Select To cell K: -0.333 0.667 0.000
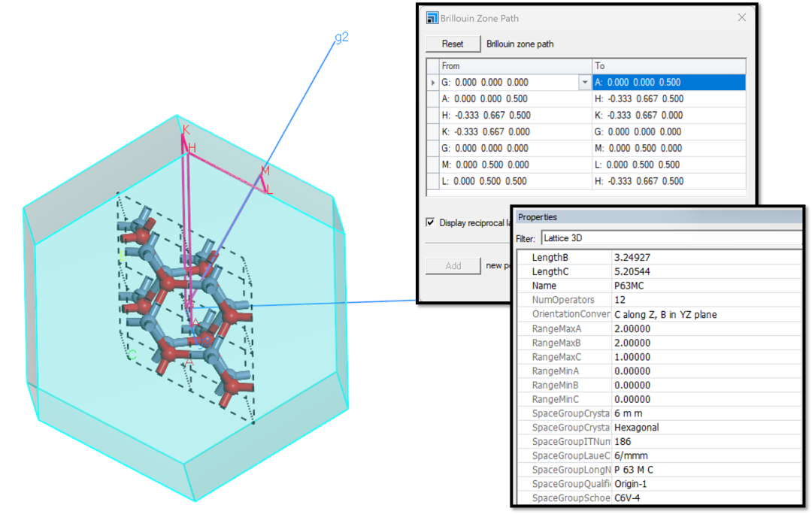 tap(668, 116)
